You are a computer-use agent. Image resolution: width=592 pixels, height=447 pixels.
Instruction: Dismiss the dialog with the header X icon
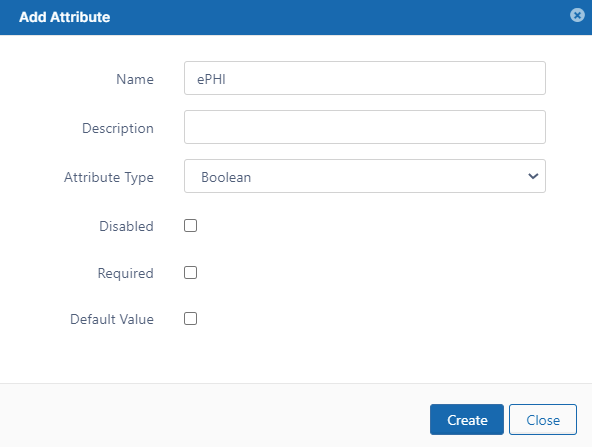click(577, 15)
